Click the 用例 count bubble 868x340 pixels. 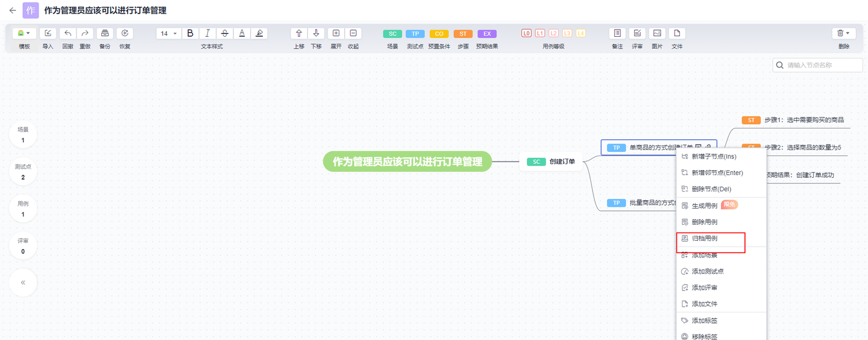(x=23, y=209)
